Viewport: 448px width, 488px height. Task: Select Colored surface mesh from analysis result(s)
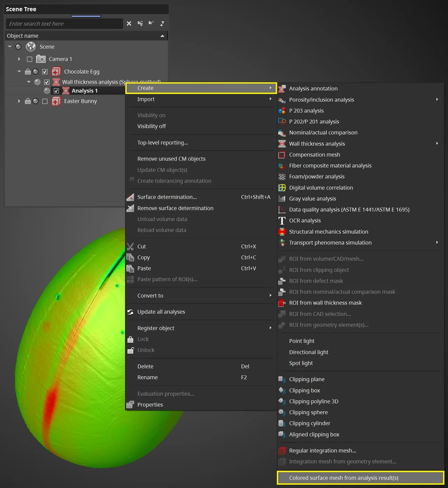tap(360, 478)
